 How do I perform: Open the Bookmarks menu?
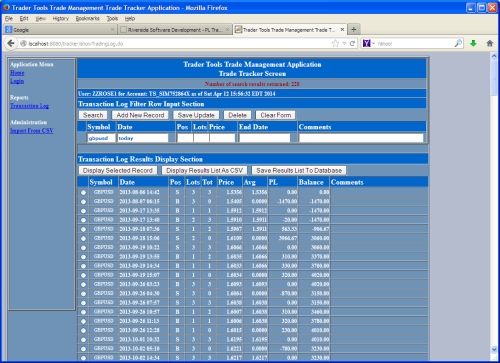(x=88, y=18)
